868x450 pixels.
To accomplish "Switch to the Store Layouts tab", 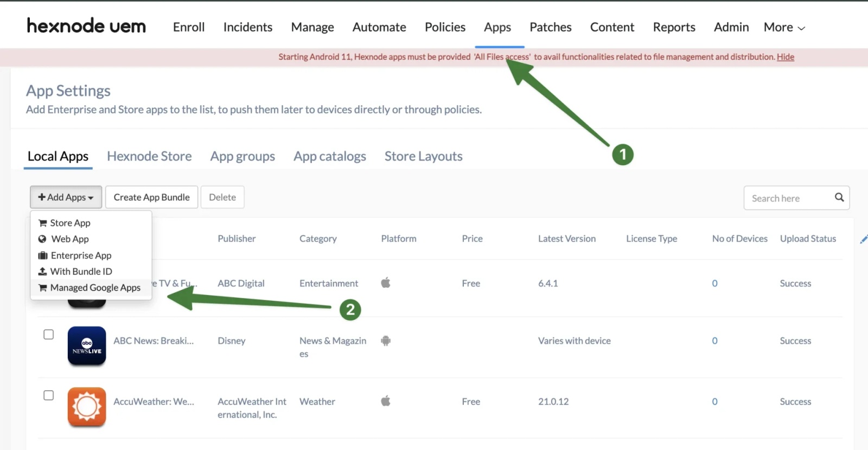I will coord(424,156).
